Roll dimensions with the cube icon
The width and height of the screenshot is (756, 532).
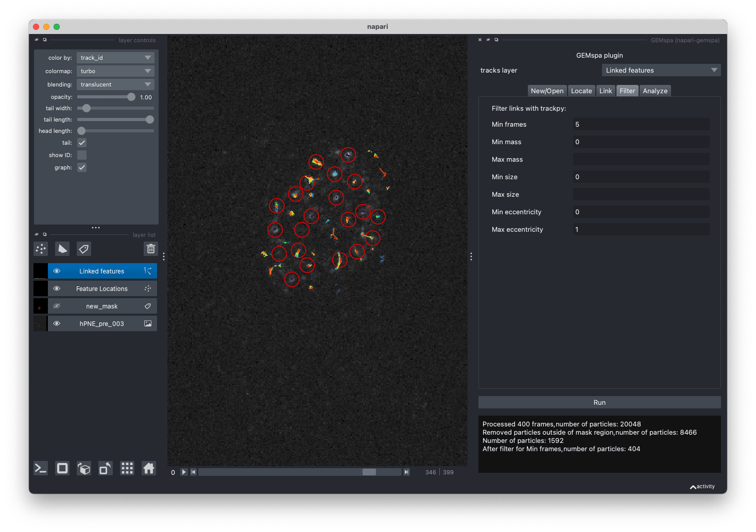pos(84,468)
